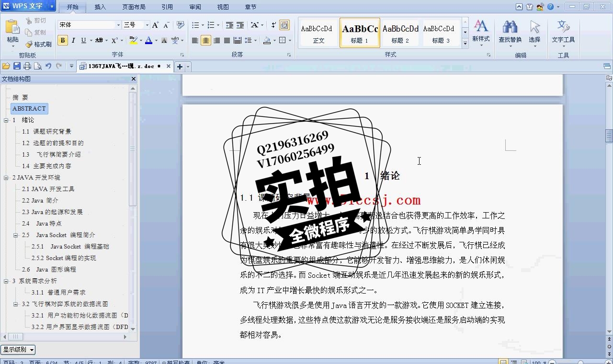This screenshot has width=613, height=364.
Task: Select 标题 2 style
Action: (x=400, y=33)
